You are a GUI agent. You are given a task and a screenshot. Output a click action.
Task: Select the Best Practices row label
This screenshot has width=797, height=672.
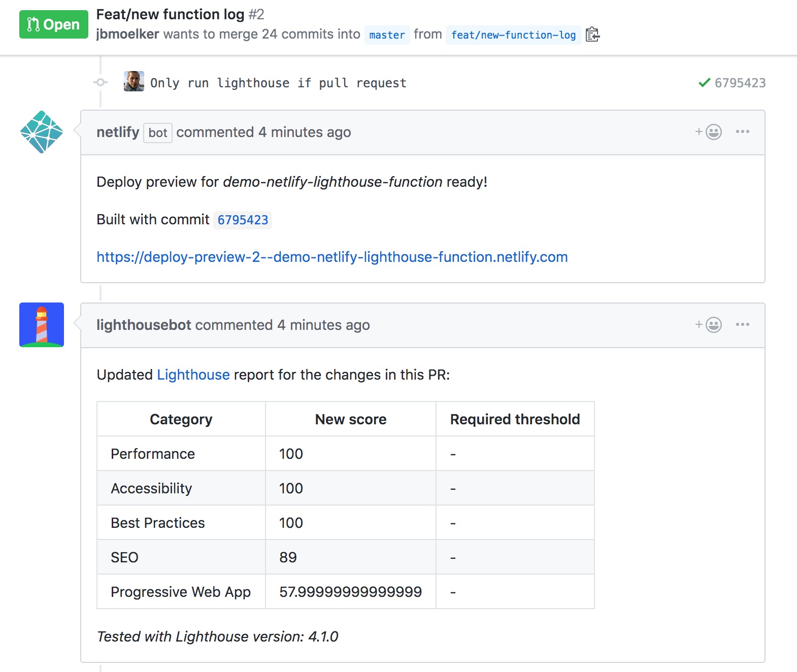click(158, 523)
